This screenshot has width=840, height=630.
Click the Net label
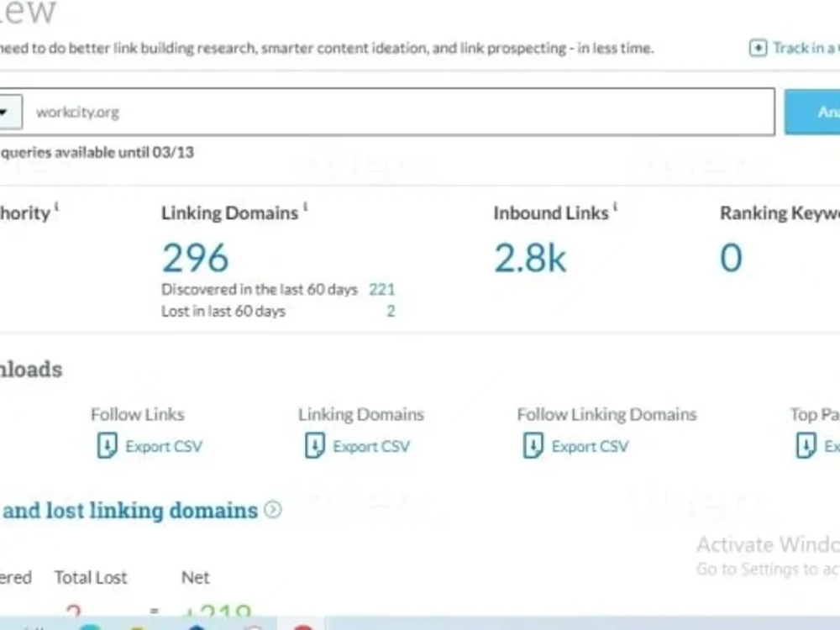[196, 578]
